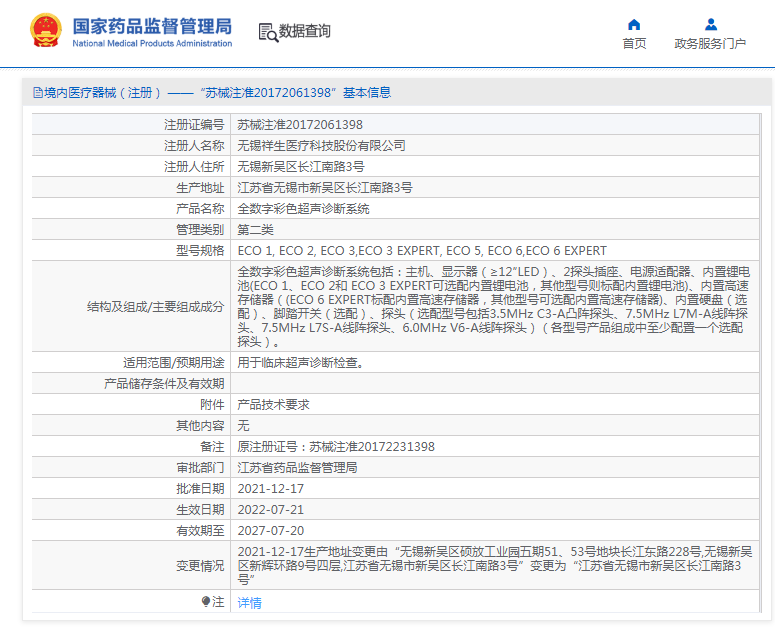Select the 注册证编号 value 苏械注准20172061398
The height and width of the screenshot is (627, 775).
(300, 125)
